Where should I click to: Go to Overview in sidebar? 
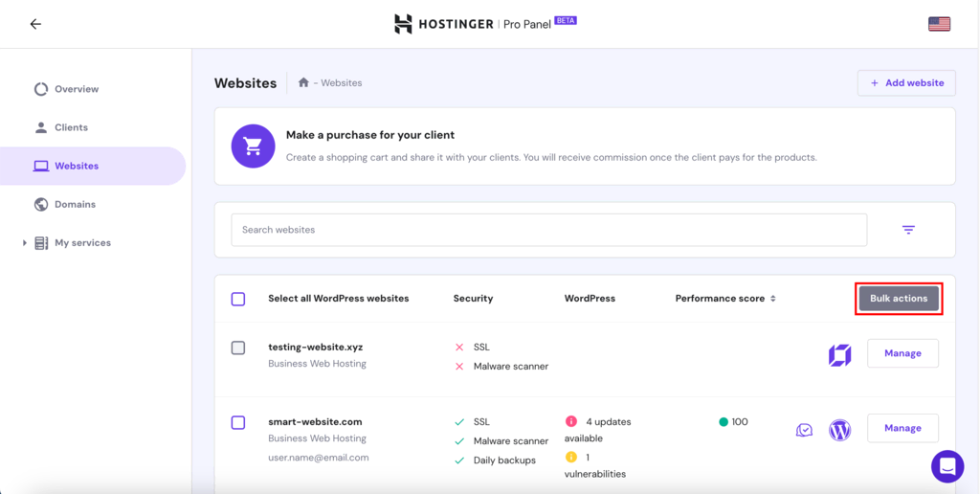(x=77, y=89)
